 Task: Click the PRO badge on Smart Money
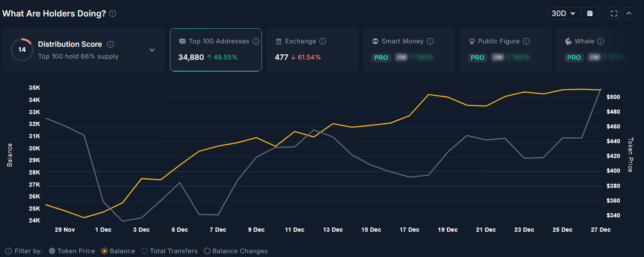(x=381, y=57)
